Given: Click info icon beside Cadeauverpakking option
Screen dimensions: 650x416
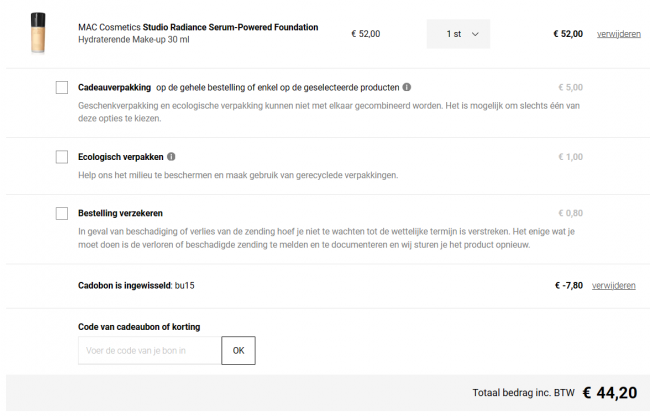Looking at the screenshot, I should tap(406, 87).
